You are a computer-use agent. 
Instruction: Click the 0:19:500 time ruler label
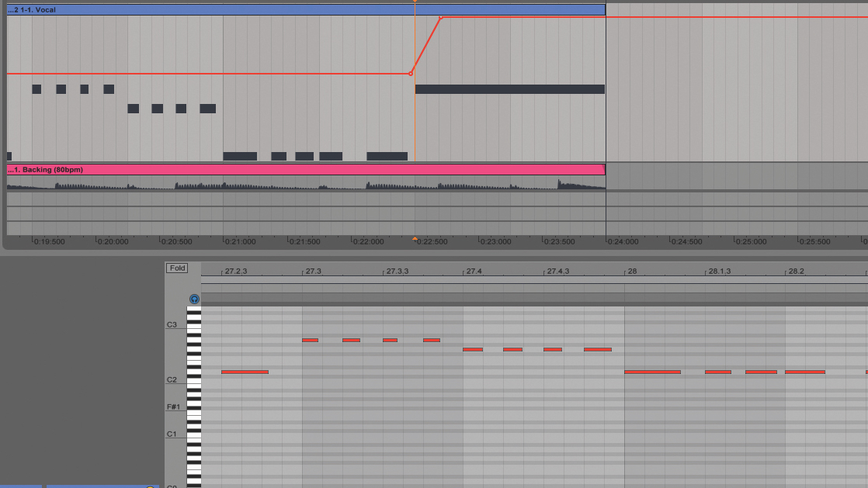tap(49, 242)
